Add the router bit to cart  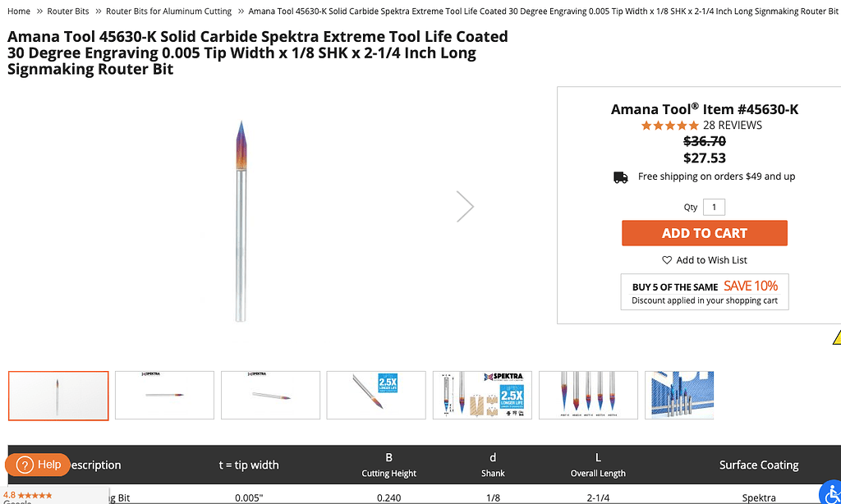(704, 233)
